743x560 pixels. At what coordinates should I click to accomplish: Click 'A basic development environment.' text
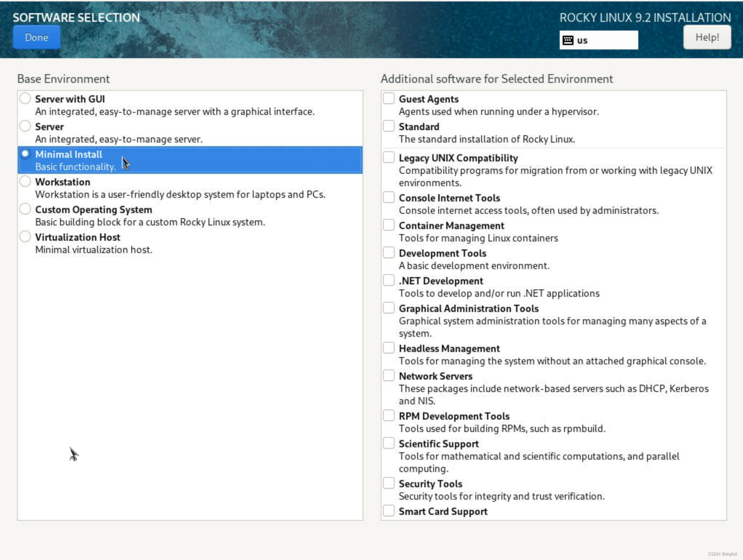click(474, 266)
